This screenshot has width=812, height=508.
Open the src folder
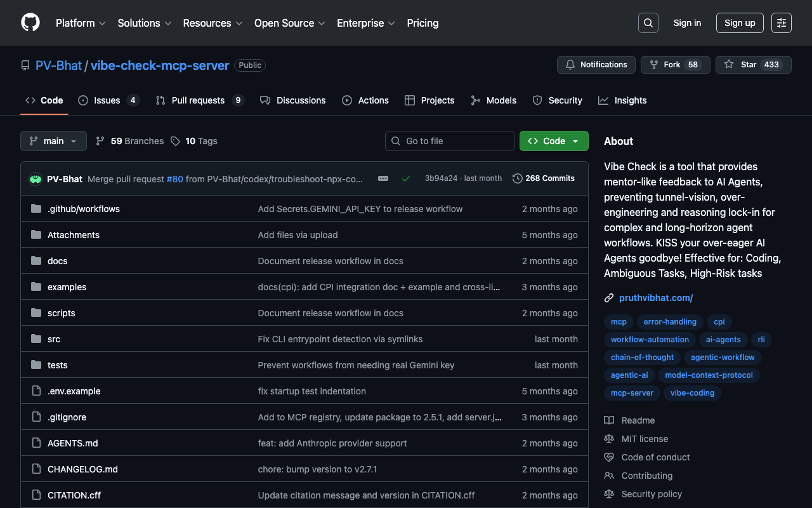point(54,339)
